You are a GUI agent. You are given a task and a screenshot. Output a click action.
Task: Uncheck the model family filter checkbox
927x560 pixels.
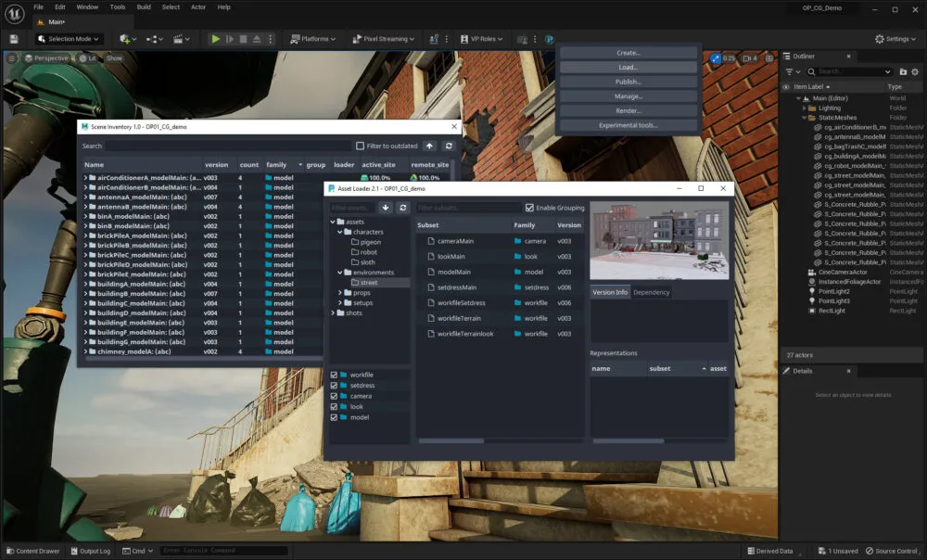pos(334,417)
